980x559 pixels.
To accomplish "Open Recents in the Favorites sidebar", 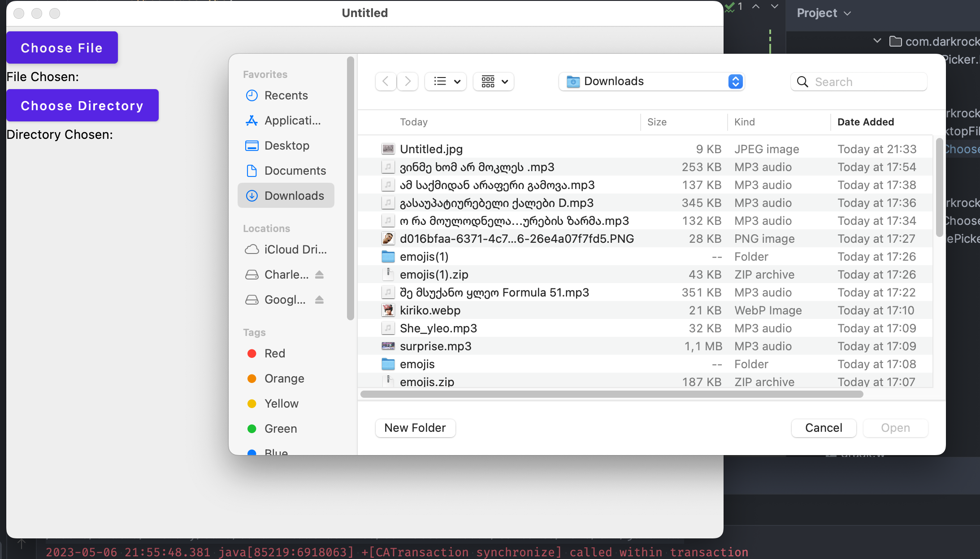I will (286, 95).
